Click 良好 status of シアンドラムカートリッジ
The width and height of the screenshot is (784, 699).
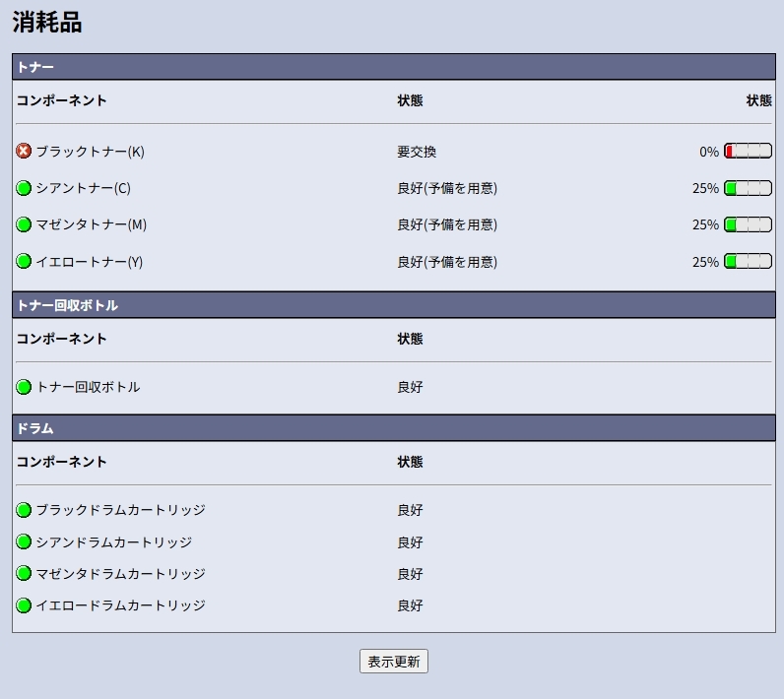tap(410, 542)
